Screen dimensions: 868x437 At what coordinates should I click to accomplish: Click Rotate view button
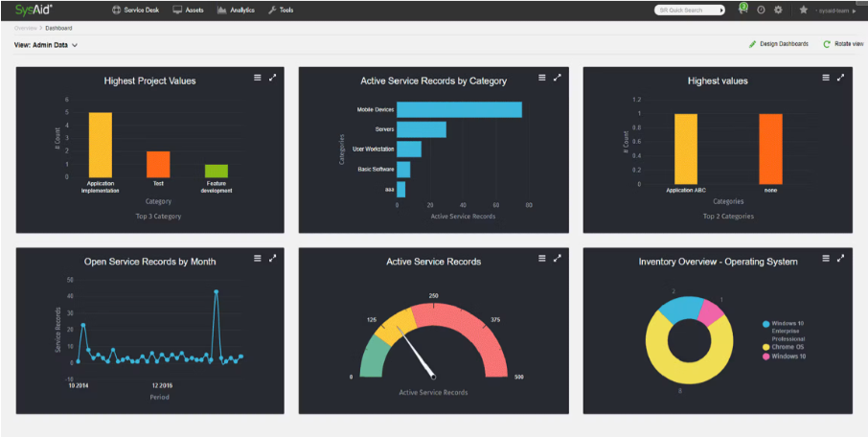click(x=843, y=44)
